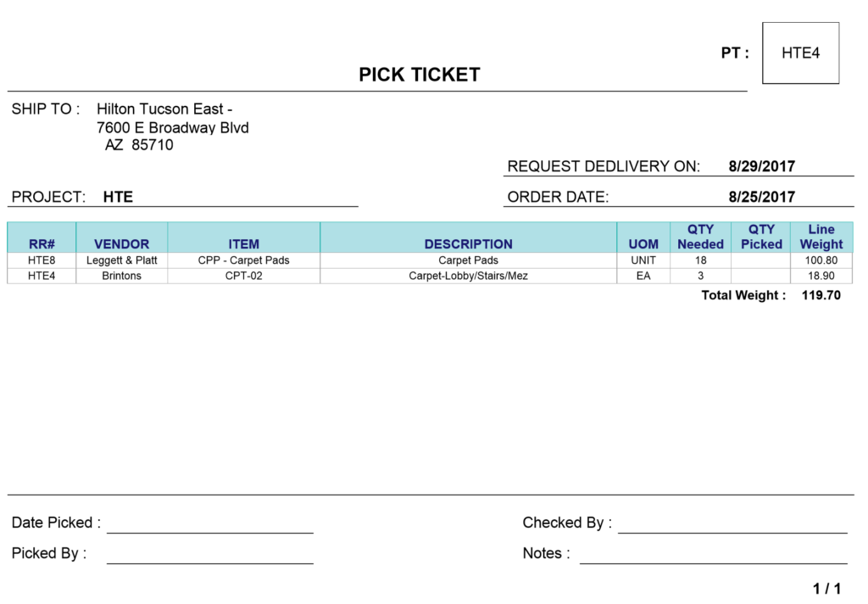The height and width of the screenshot is (604, 868).
Task: Click the Line Weight column header
Action: [x=821, y=238]
